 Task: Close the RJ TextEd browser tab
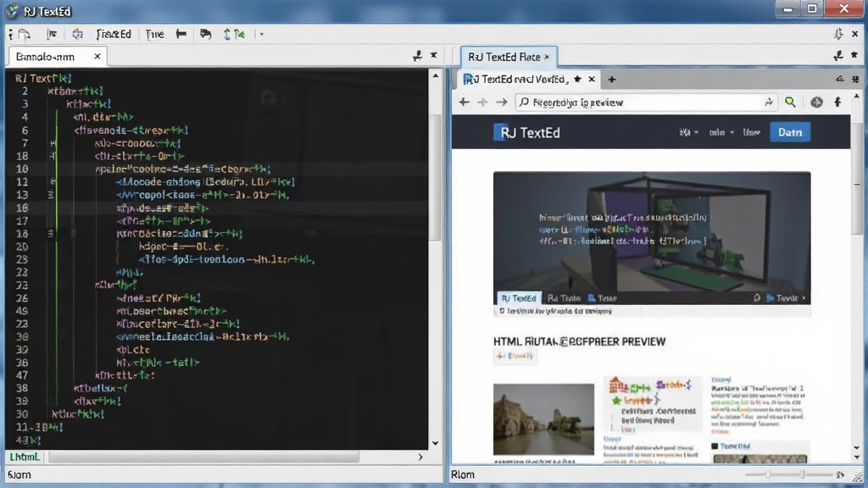tap(592, 79)
